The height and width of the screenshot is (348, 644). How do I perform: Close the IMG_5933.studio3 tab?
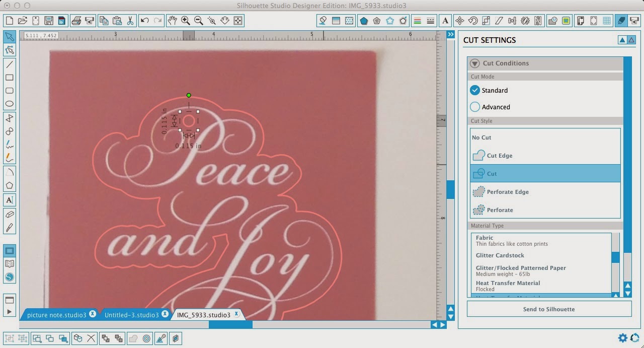(x=236, y=314)
